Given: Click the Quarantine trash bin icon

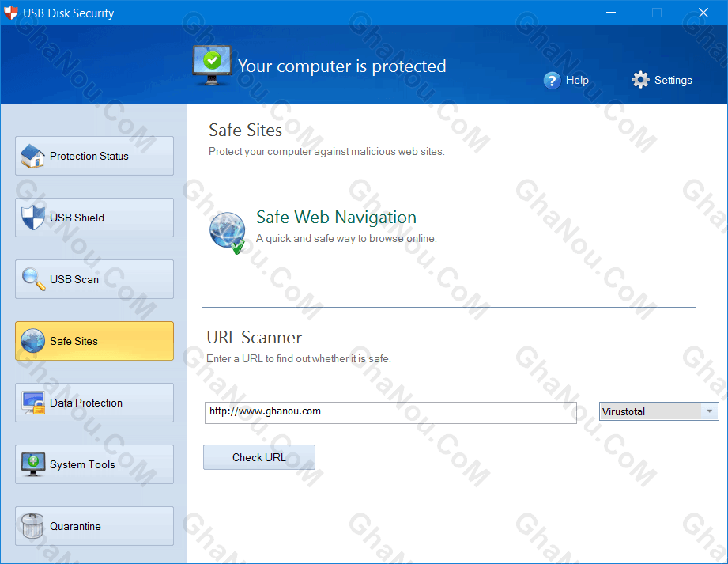Looking at the screenshot, I should pos(32,526).
